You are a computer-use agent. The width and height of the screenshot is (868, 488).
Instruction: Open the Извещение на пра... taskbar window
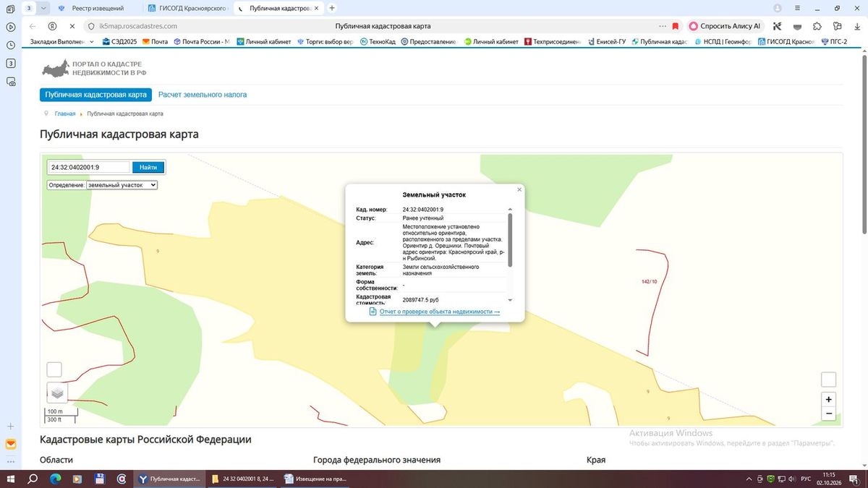(316, 479)
